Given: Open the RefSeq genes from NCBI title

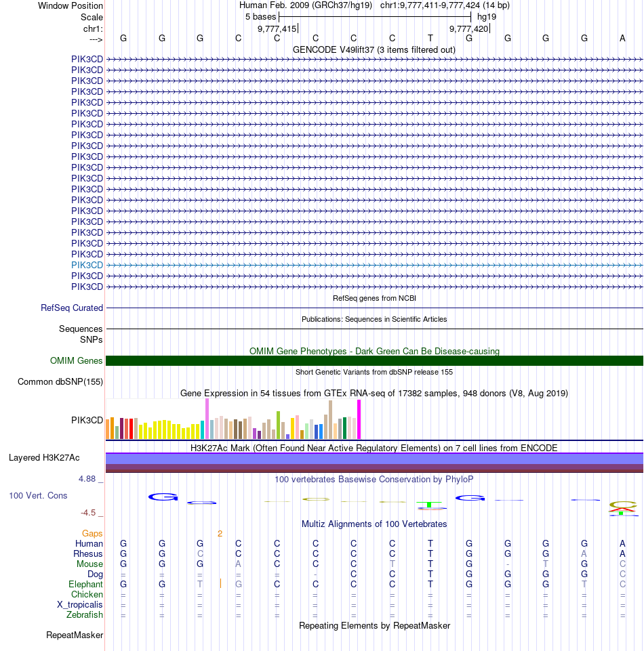Looking at the screenshot, I should [x=374, y=298].
